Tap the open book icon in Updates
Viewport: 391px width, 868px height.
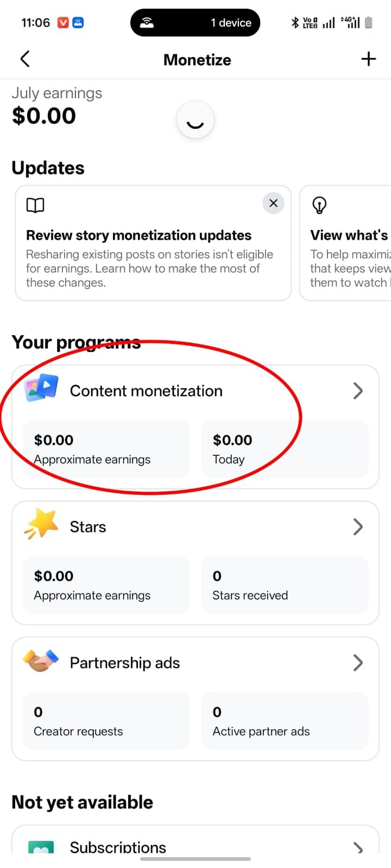point(35,205)
